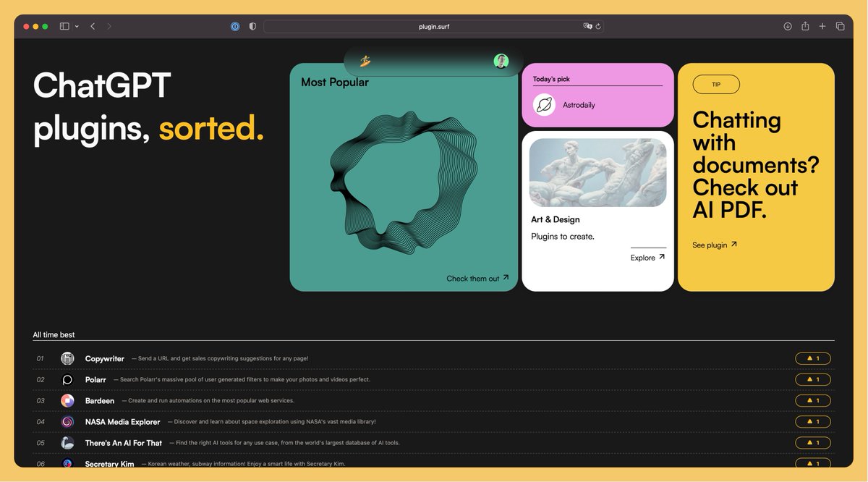
Task: Upvote There's An AI For That
Action: pos(813,442)
